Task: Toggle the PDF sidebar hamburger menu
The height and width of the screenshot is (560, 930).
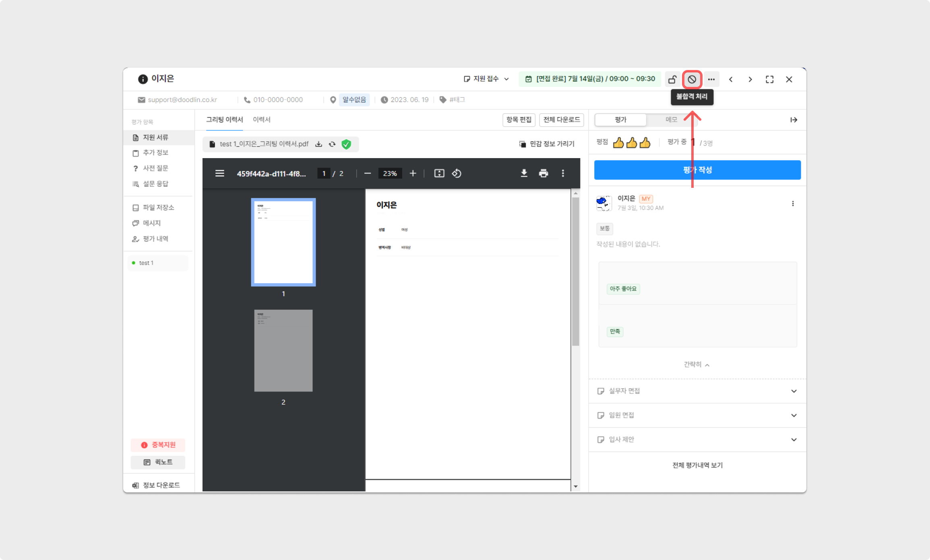Action: 219,173
